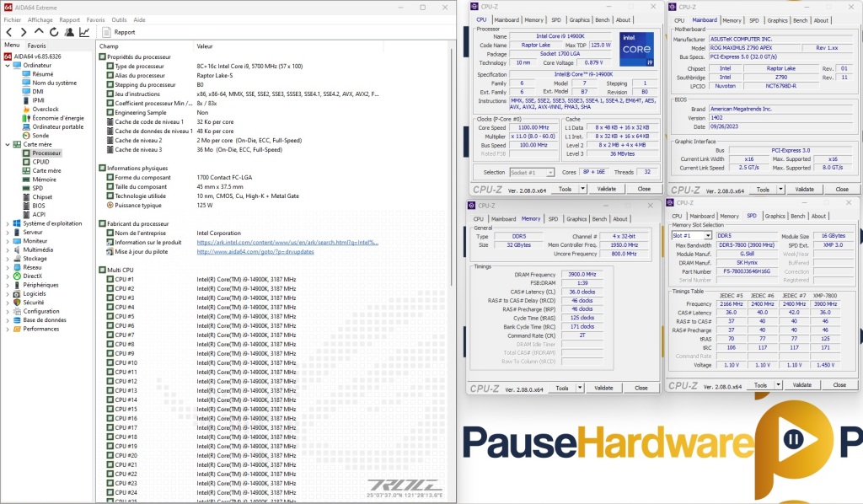Click the Rapport document icon in the toolbar
Viewport: 863px width, 504px height.
click(x=107, y=33)
